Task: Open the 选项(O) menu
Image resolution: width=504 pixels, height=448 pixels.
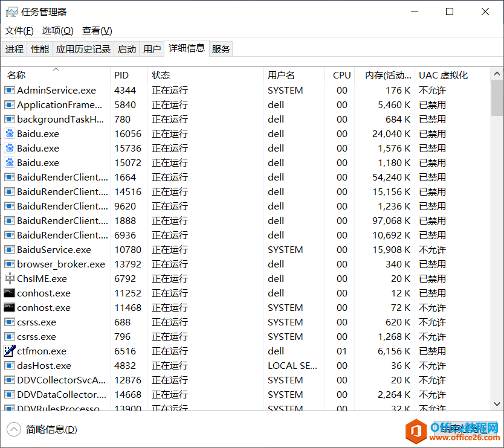Action: tap(57, 31)
